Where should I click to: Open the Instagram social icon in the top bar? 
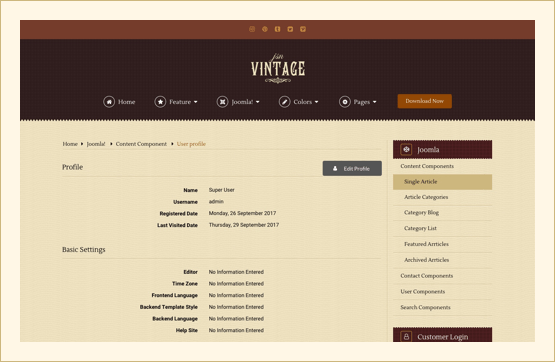point(252,29)
